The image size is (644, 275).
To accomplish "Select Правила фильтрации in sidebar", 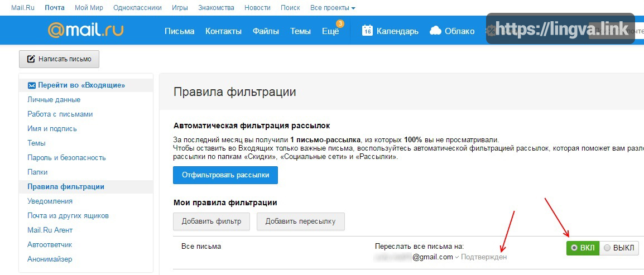I will tap(66, 187).
